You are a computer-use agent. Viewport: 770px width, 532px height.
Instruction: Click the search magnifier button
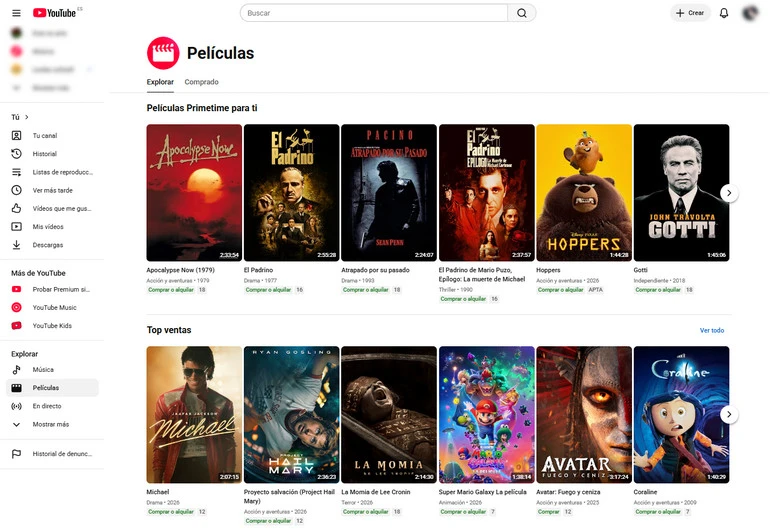(522, 13)
